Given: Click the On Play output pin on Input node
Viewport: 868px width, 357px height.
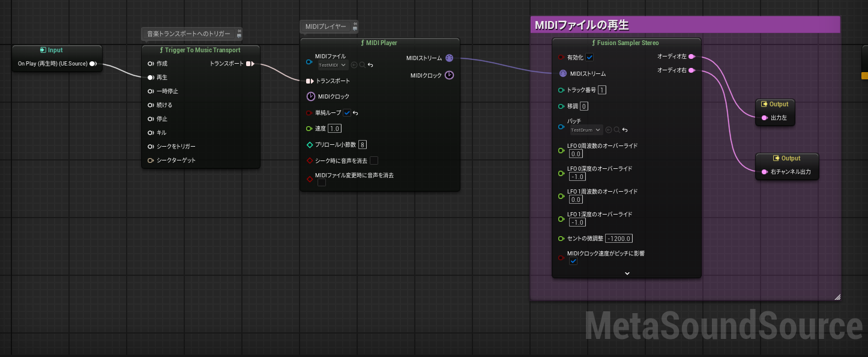Looking at the screenshot, I should 93,64.
